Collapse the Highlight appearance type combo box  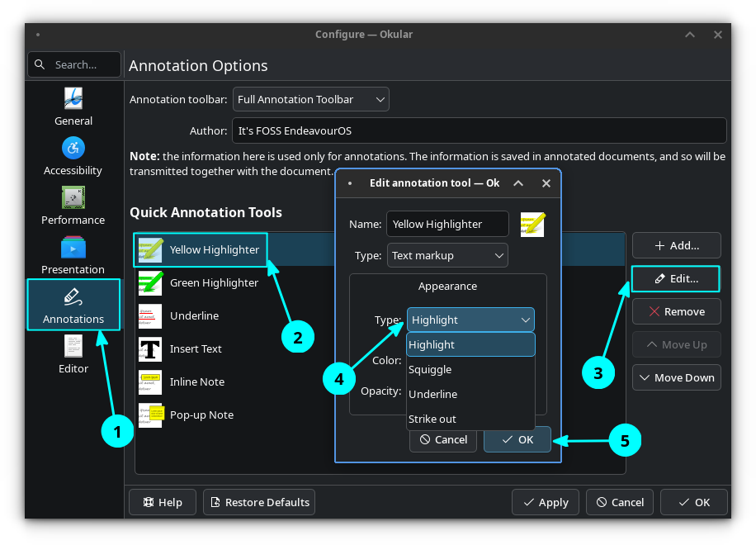tap(470, 320)
